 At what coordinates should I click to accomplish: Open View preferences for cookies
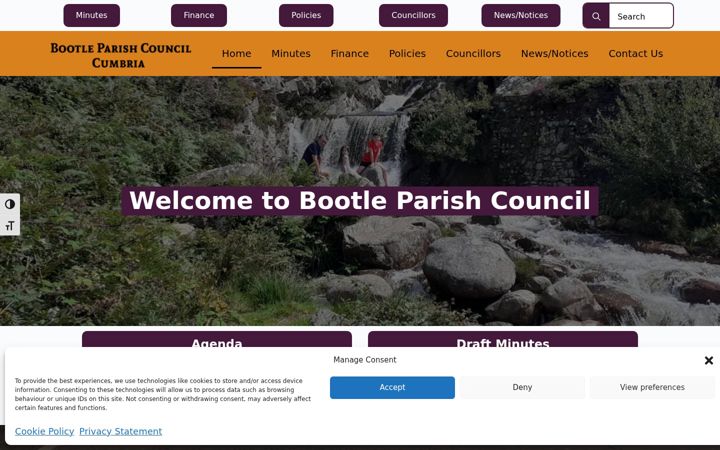click(652, 388)
